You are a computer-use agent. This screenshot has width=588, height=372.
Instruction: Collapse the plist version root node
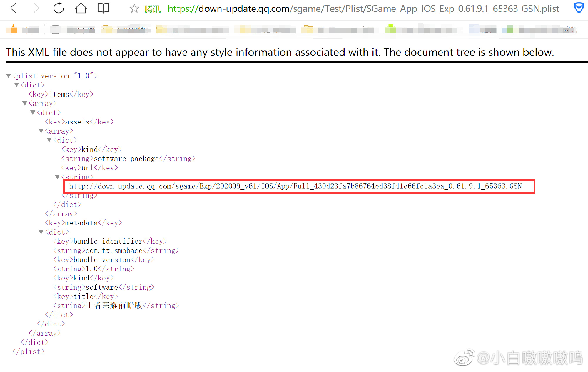(x=9, y=76)
